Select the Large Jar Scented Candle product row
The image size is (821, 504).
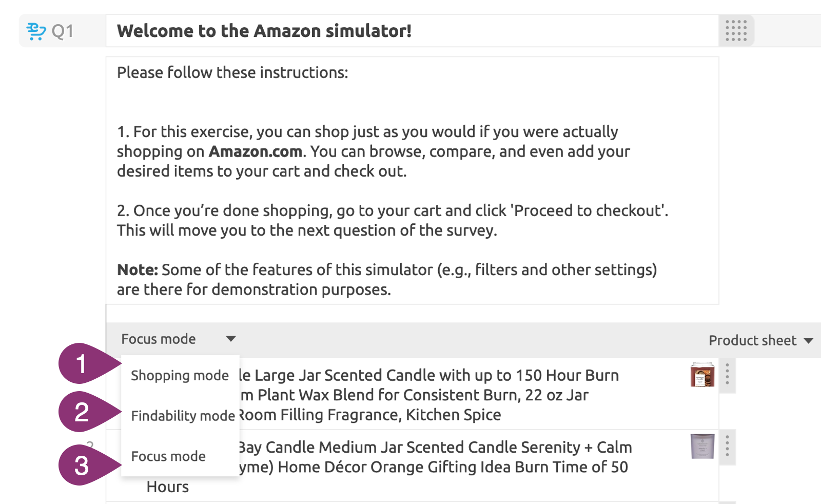point(436,394)
